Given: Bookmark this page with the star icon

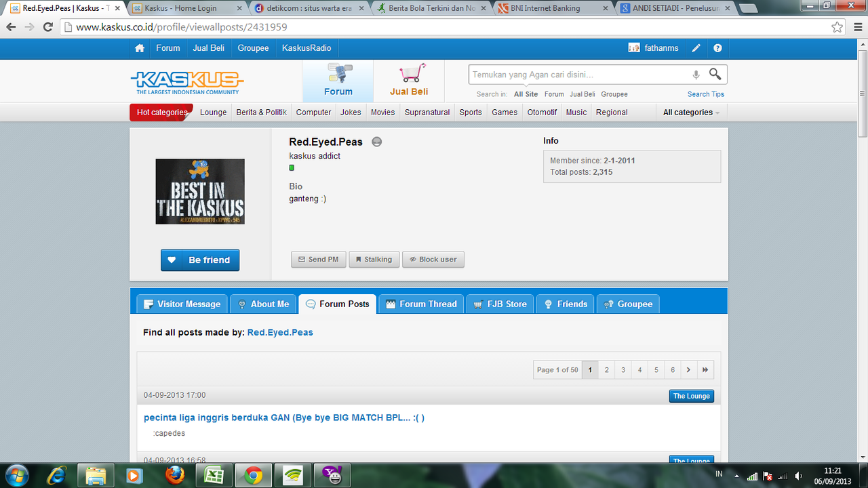Looking at the screenshot, I should [x=837, y=27].
